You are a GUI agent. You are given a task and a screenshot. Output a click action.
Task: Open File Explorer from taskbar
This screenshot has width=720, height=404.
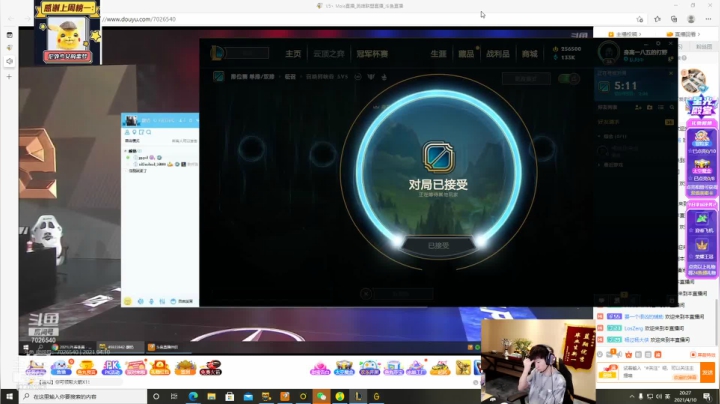point(211,396)
